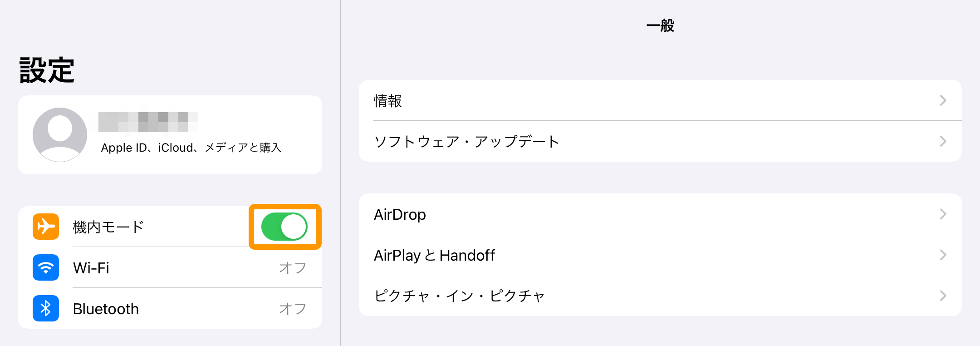980x346 pixels.
Task: Turn off the 機内モード switch
Action: (284, 227)
